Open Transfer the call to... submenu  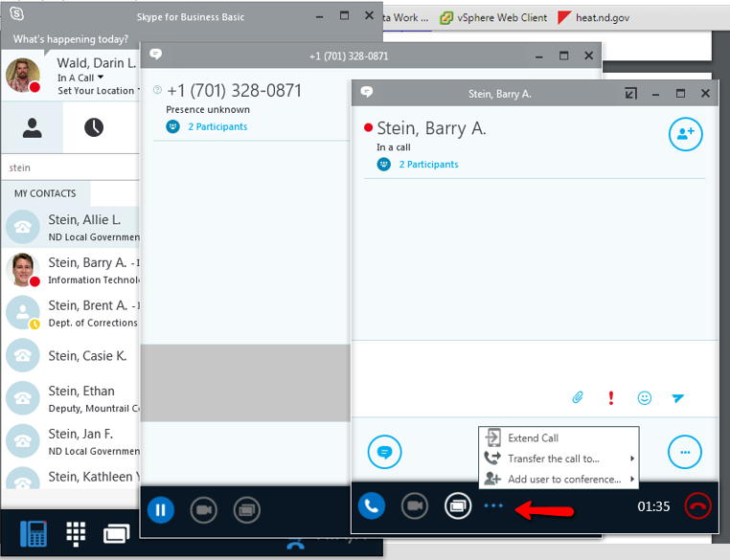point(559,459)
